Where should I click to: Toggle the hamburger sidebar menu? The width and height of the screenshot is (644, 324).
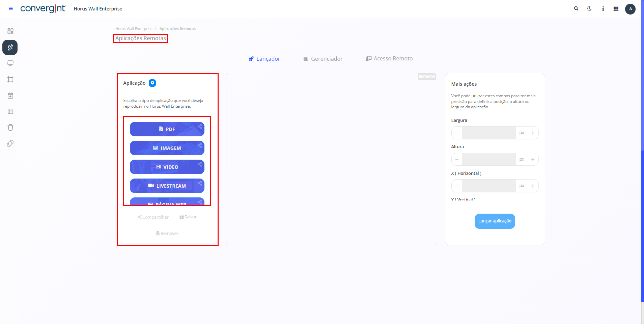pyautogui.click(x=11, y=9)
